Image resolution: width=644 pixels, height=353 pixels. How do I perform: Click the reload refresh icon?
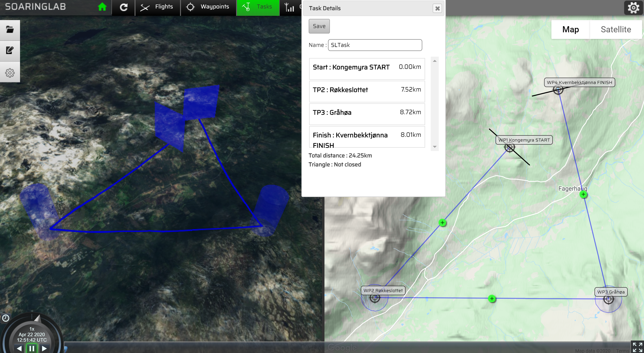tap(123, 7)
